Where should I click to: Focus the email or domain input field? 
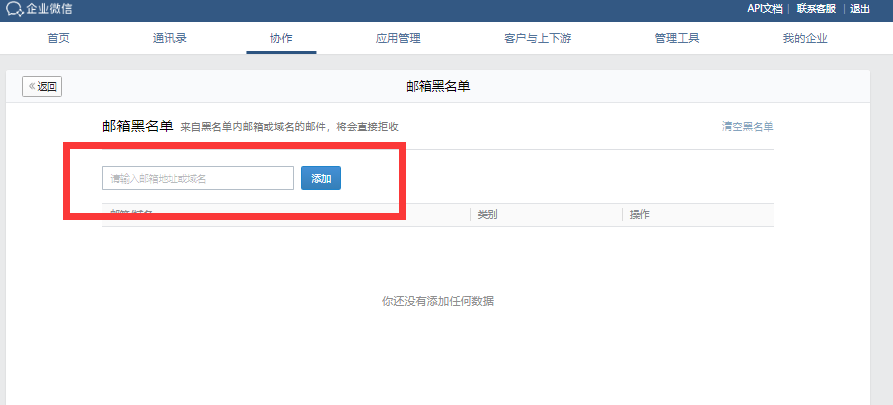(x=198, y=178)
